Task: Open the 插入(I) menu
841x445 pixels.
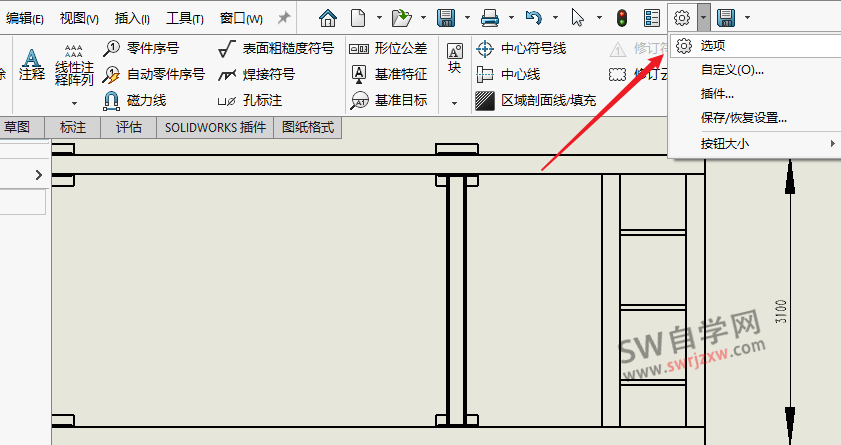Action: (x=132, y=19)
